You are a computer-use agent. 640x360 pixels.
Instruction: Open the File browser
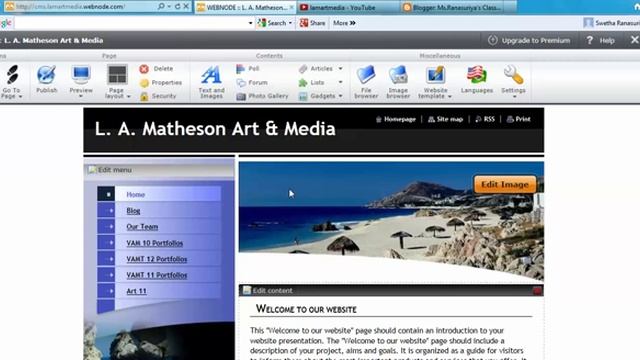tap(366, 82)
